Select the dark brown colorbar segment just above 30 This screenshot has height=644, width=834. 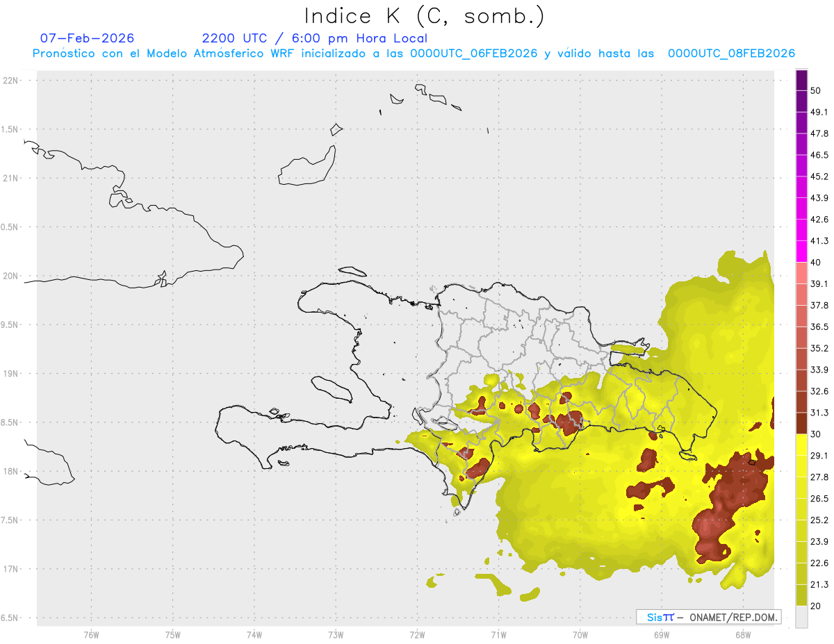coord(802,423)
